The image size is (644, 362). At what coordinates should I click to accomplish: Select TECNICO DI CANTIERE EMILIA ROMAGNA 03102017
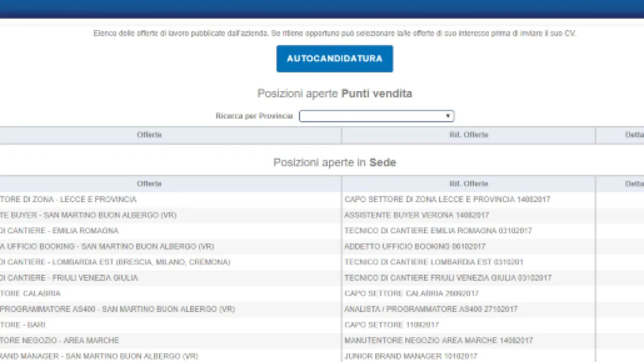point(438,231)
